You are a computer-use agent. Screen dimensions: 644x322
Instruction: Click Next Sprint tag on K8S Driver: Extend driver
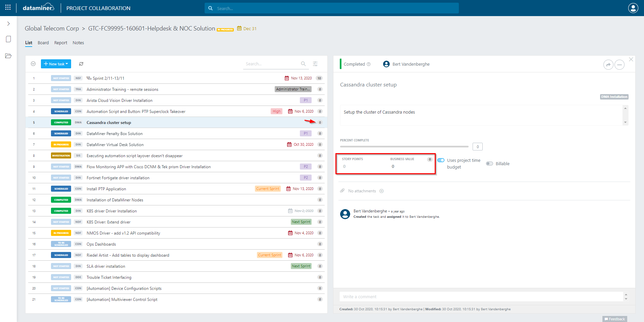[x=301, y=222]
